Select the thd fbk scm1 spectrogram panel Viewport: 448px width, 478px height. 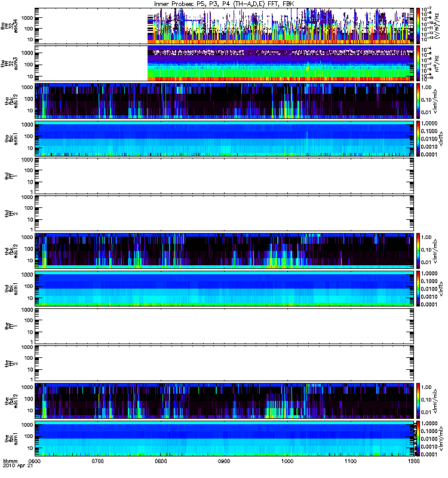pos(224,289)
